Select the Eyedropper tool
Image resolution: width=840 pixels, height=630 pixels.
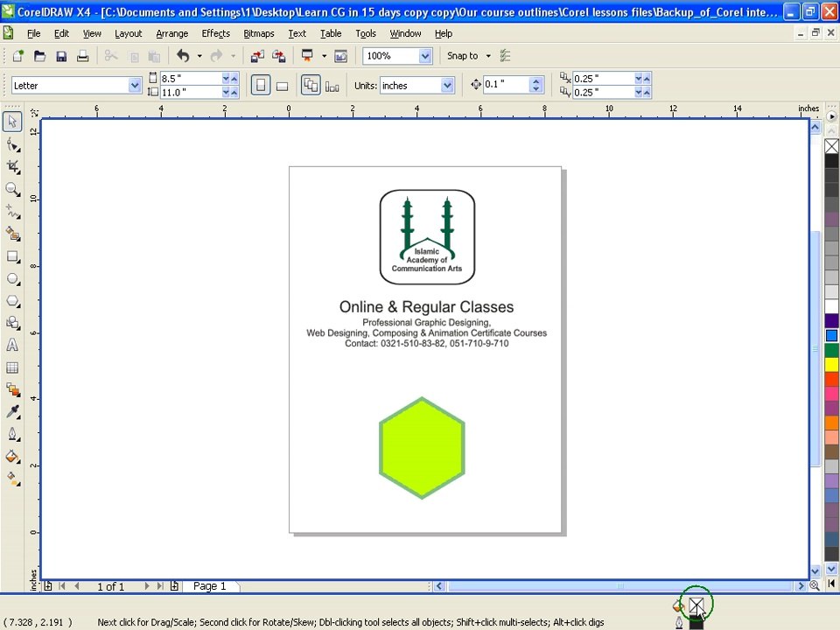12,411
